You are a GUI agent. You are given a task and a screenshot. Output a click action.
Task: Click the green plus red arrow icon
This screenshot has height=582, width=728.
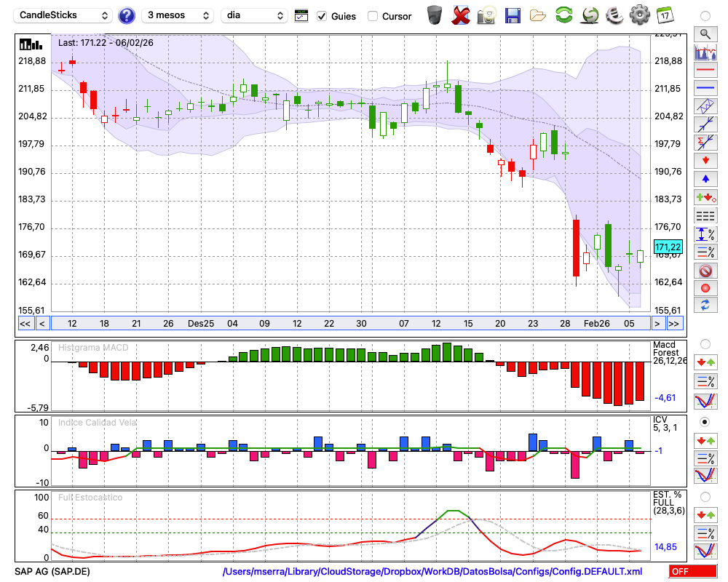(x=705, y=197)
